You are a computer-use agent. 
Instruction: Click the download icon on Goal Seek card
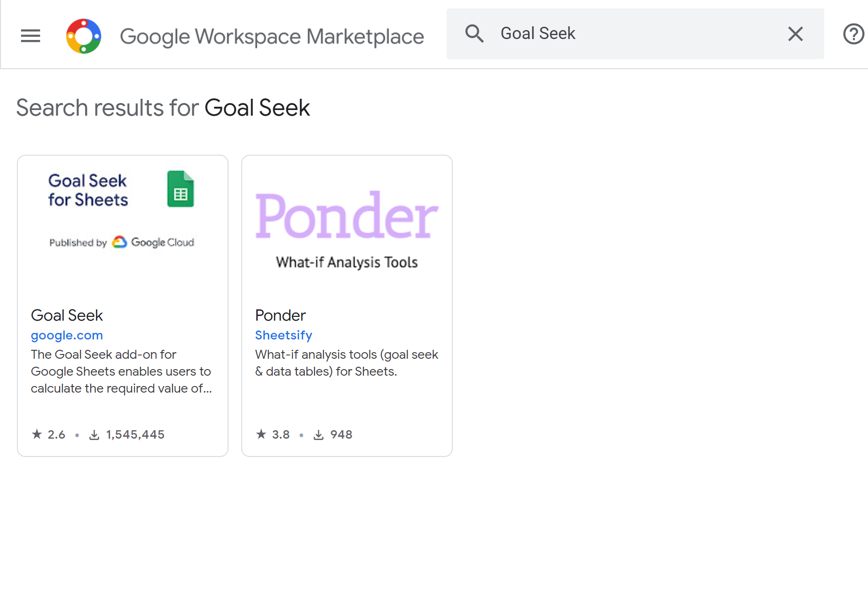[x=94, y=435]
